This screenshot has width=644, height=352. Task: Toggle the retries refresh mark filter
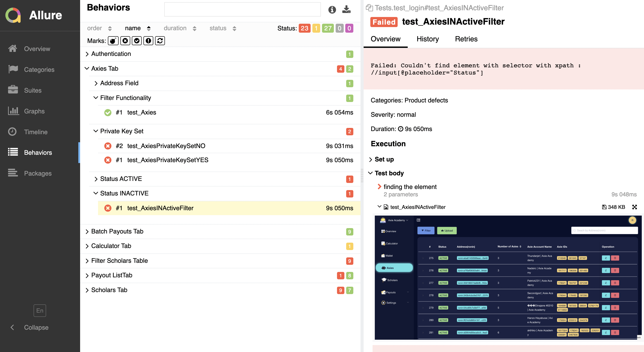point(160,41)
